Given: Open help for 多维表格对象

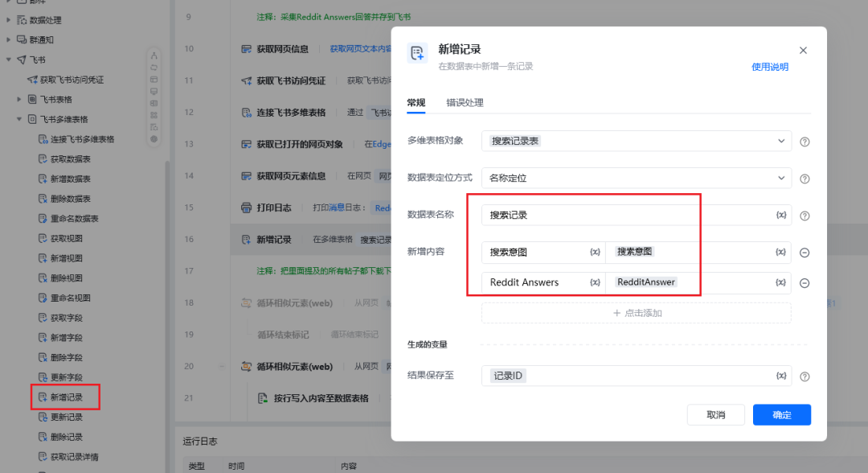Looking at the screenshot, I should pyautogui.click(x=805, y=142).
